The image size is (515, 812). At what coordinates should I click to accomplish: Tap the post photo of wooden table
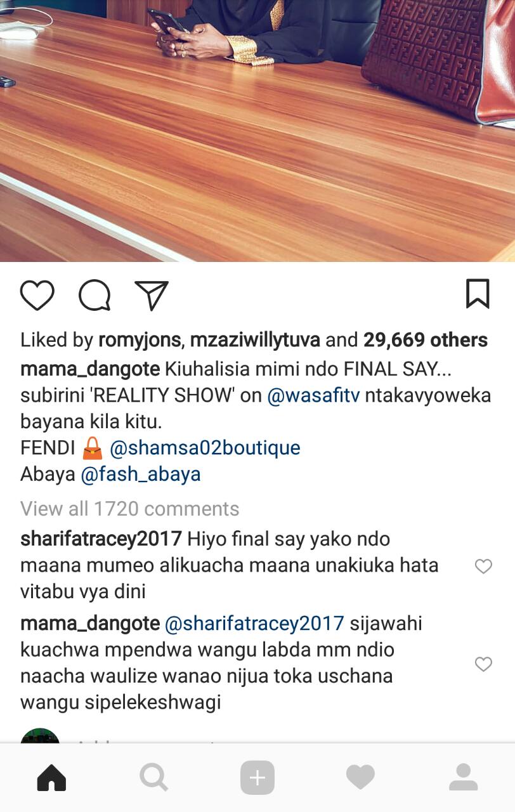click(x=257, y=131)
